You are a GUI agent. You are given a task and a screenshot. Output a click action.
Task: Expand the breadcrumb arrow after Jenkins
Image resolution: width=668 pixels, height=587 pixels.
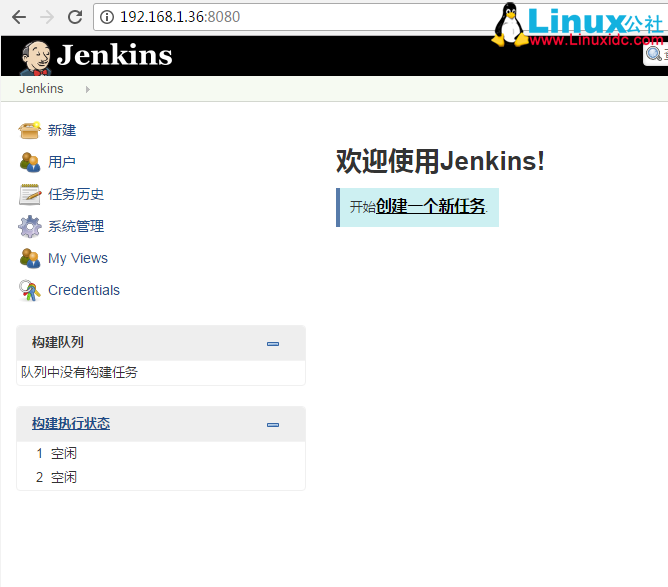(x=87, y=89)
